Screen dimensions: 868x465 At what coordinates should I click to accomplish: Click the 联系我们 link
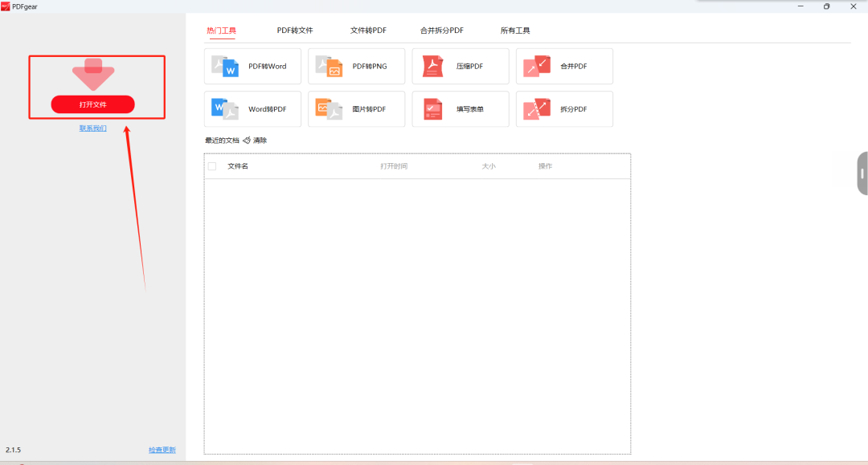92,128
